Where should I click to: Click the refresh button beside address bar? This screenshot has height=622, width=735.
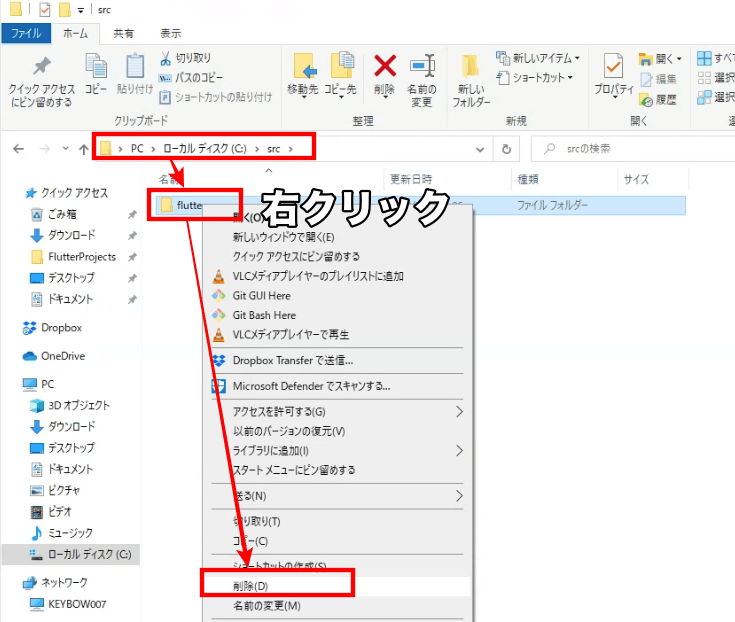point(506,149)
